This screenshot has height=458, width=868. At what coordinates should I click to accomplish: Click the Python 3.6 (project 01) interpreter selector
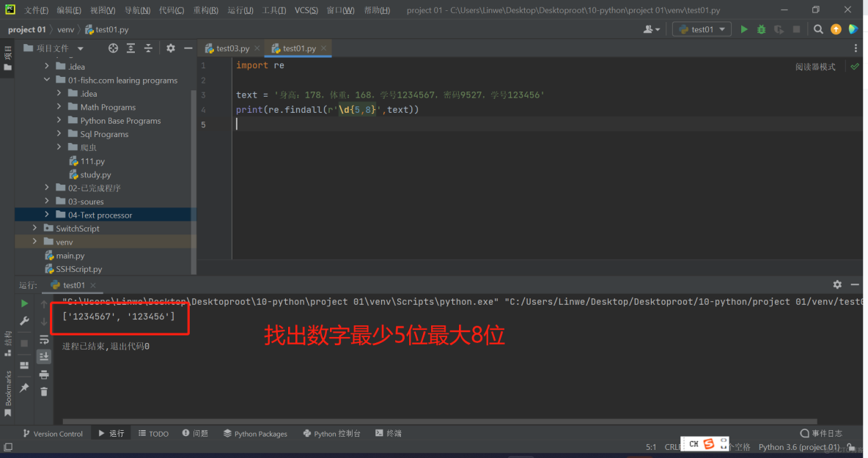799,447
